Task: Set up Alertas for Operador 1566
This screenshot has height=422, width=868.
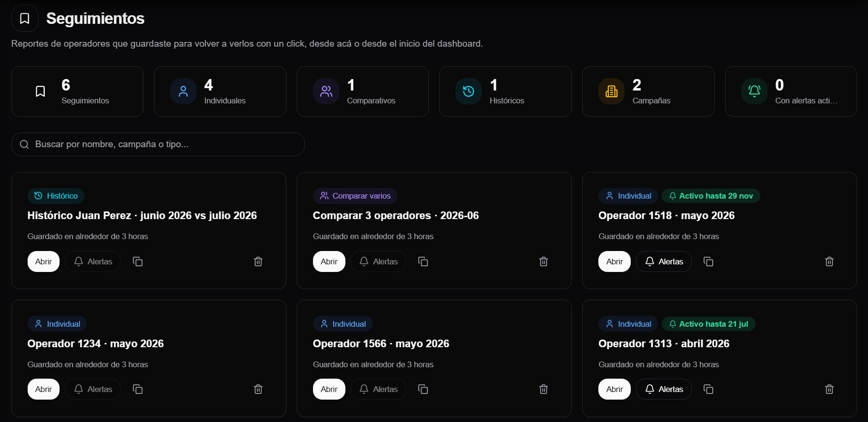Action: point(378,389)
